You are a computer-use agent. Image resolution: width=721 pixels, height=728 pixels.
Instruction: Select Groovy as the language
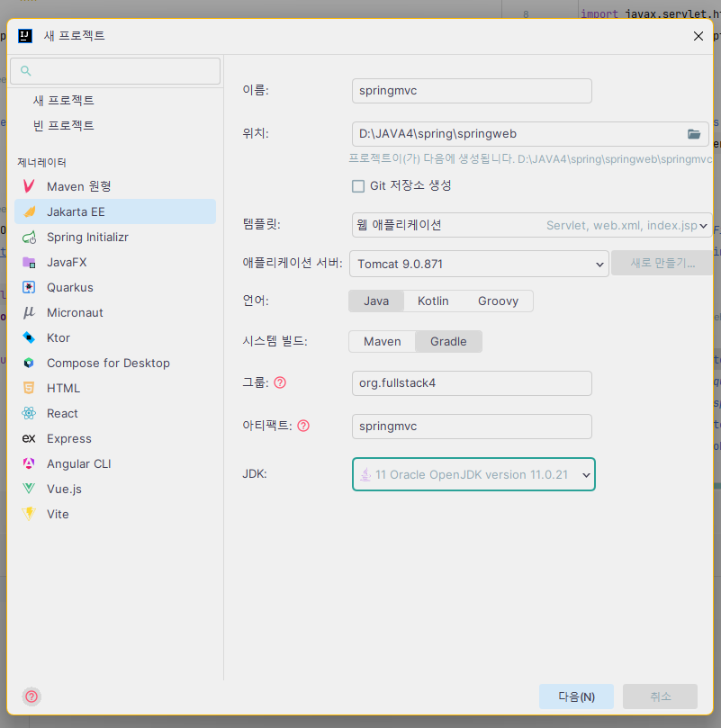(x=498, y=301)
